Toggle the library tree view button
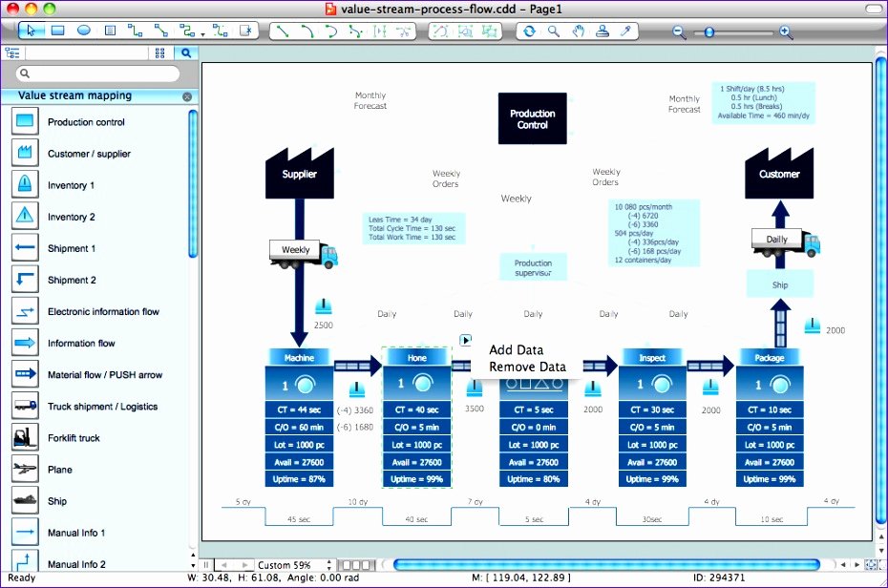 [11, 53]
